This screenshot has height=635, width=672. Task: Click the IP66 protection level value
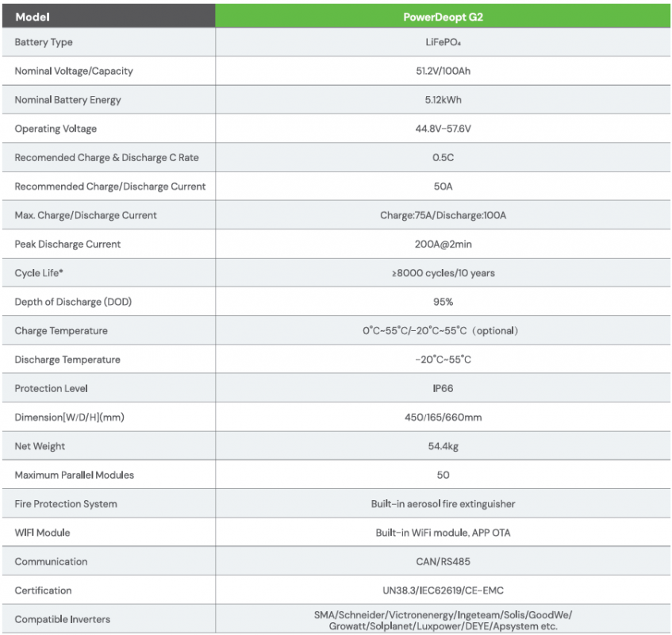pos(443,388)
